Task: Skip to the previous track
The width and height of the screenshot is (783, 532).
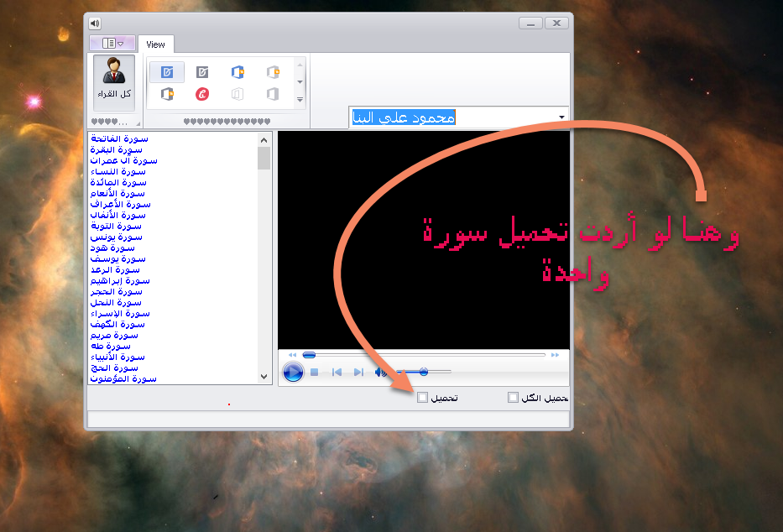Action: point(336,372)
